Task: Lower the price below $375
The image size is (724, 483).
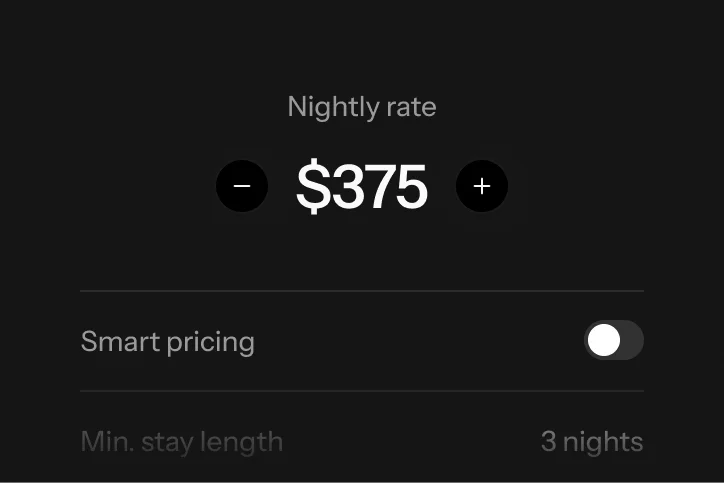Action: tap(242, 186)
